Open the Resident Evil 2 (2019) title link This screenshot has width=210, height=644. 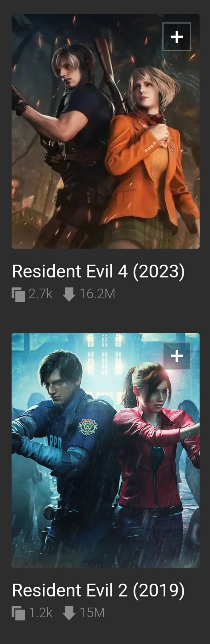click(98, 590)
